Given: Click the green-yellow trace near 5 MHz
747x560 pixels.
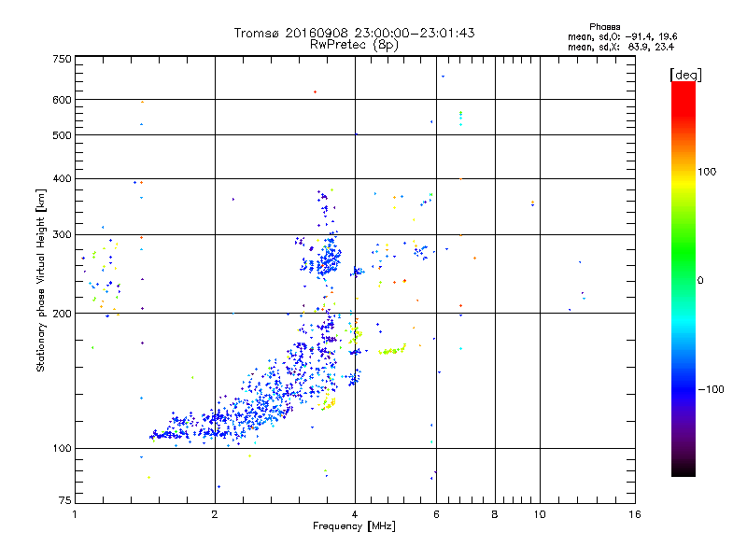Looking at the screenshot, I should pyautogui.click(x=392, y=350).
